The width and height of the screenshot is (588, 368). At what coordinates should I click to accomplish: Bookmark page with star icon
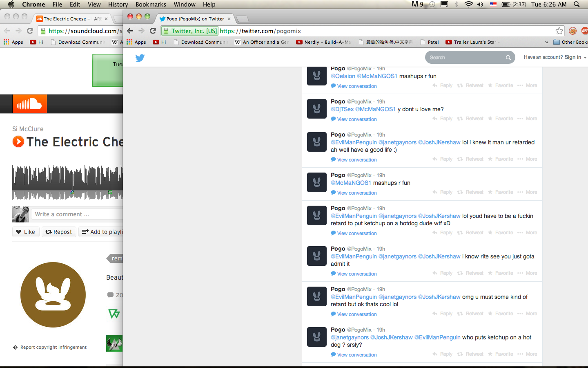click(x=559, y=31)
